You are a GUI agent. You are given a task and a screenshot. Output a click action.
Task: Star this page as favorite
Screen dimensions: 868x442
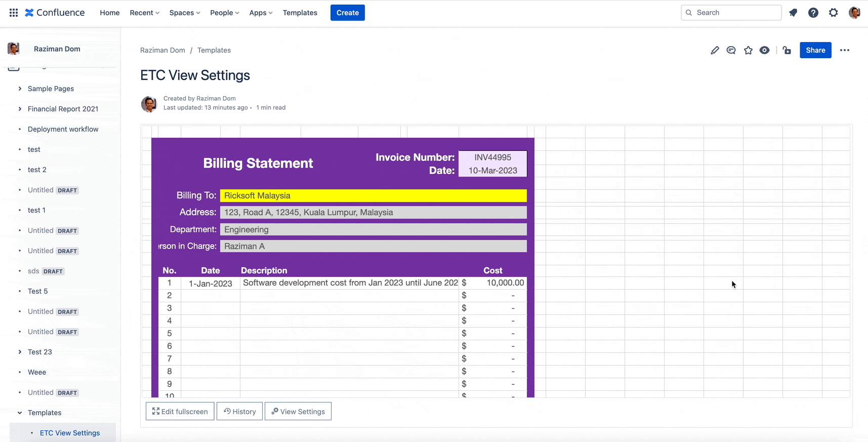click(748, 50)
